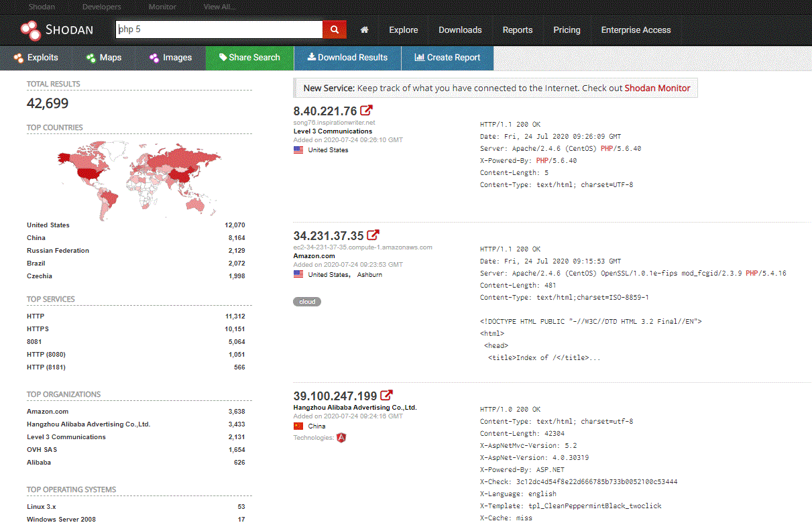Screen dimensions: 812x527
Task: Open the Shodan Monitor link
Action: [657, 88]
